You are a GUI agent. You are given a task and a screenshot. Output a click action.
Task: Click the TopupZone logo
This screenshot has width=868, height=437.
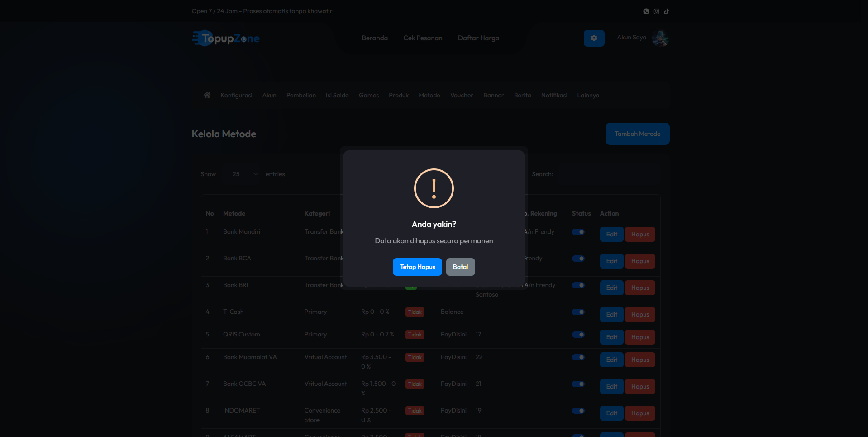pos(226,38)
